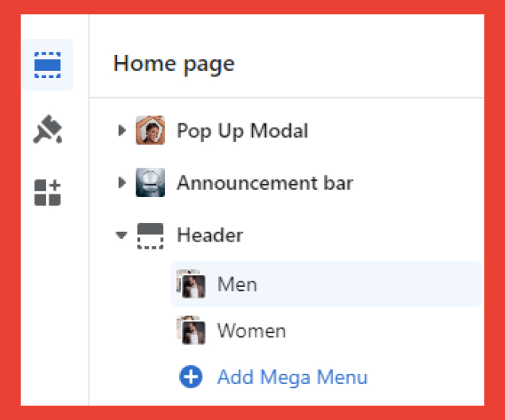505x420 pixels.
Task: Select the Header section label
Action: coord(209,235)
